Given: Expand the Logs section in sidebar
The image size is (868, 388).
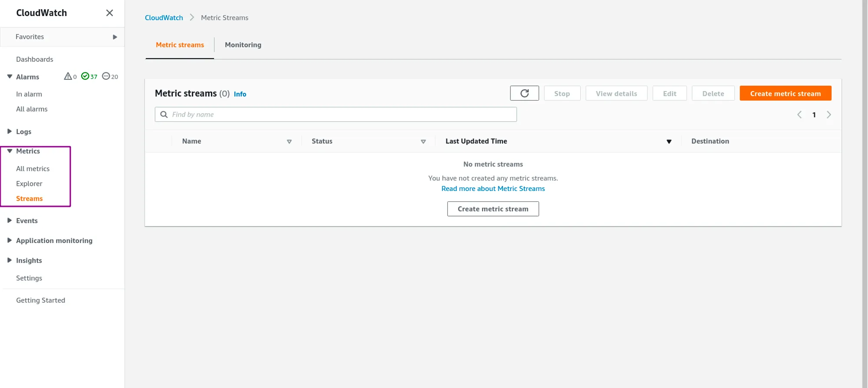Looking at the screenshot, I should [10, 132].
